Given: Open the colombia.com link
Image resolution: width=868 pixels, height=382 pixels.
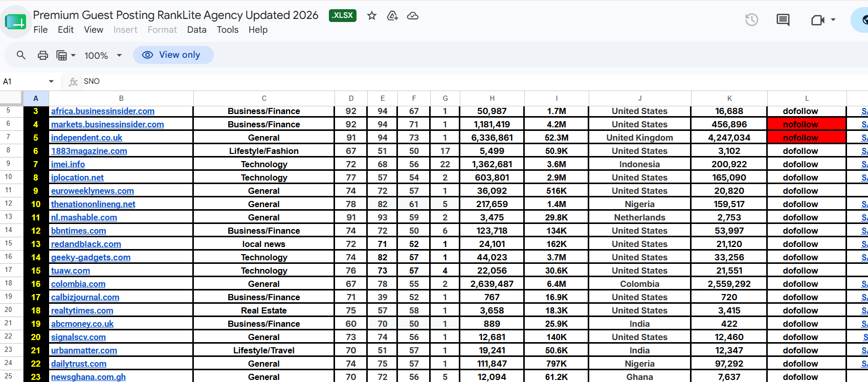Looking at the screenshot, I should click(x=78, y=284).
